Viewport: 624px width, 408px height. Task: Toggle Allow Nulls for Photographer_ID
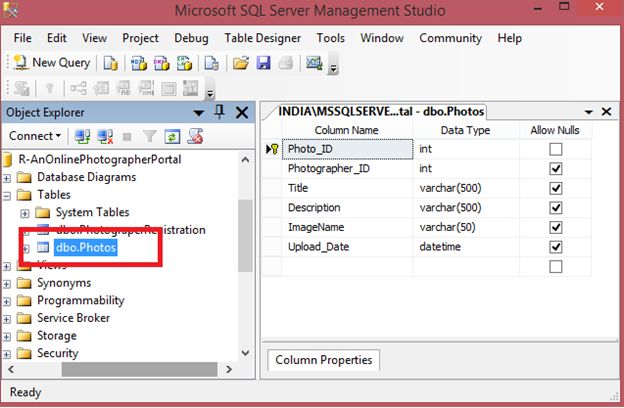[x=556, y=169]
